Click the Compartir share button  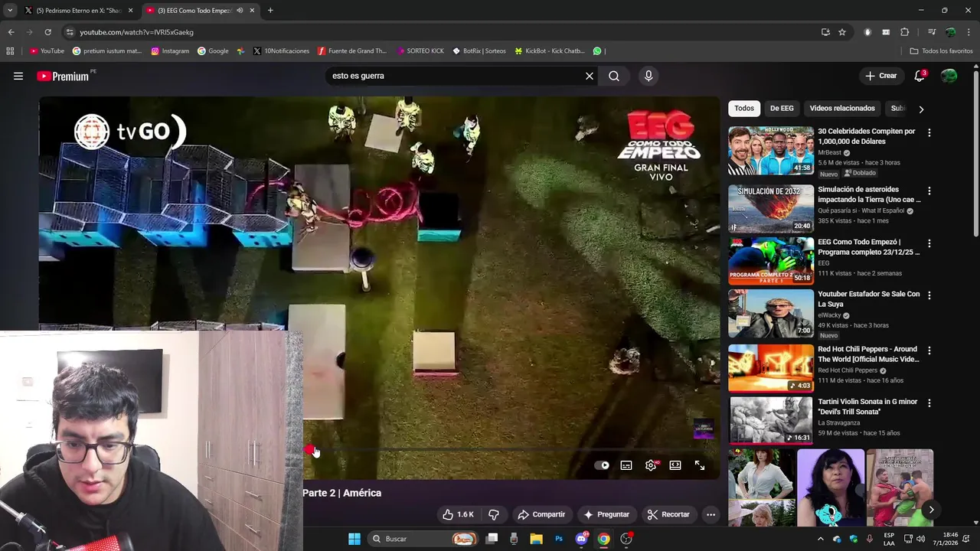[541, 514]
